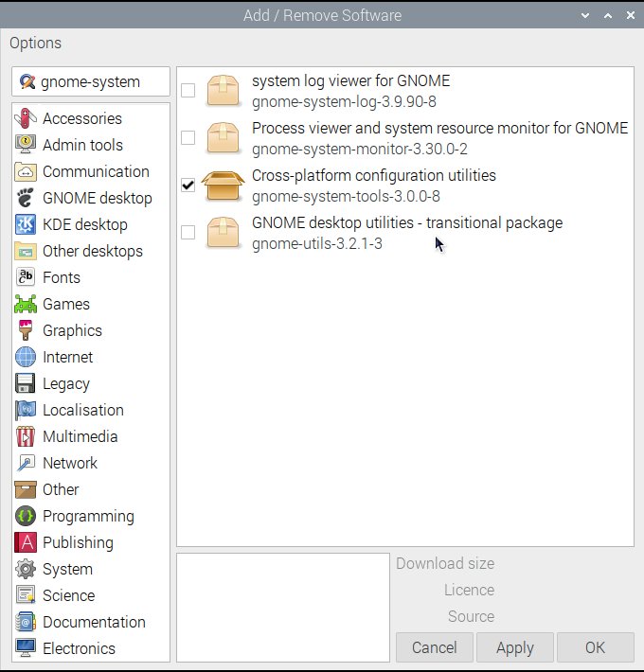644x672 pixels.
Task: Select the Other desktops category label
Action: (93, 252)
